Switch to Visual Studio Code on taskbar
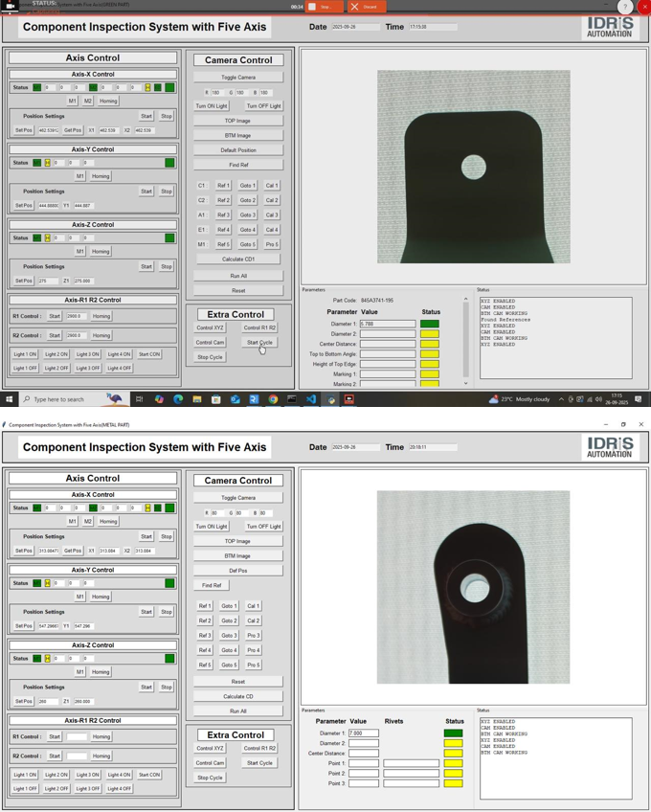The height and width of the screenshot is (812, 651). coord(311,399)
